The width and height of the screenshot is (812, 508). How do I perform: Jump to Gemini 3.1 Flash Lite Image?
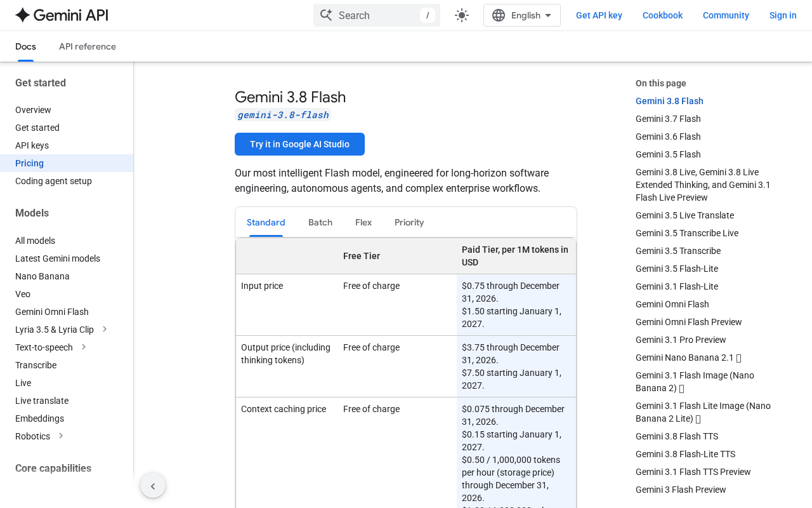[x=703, y=412]
